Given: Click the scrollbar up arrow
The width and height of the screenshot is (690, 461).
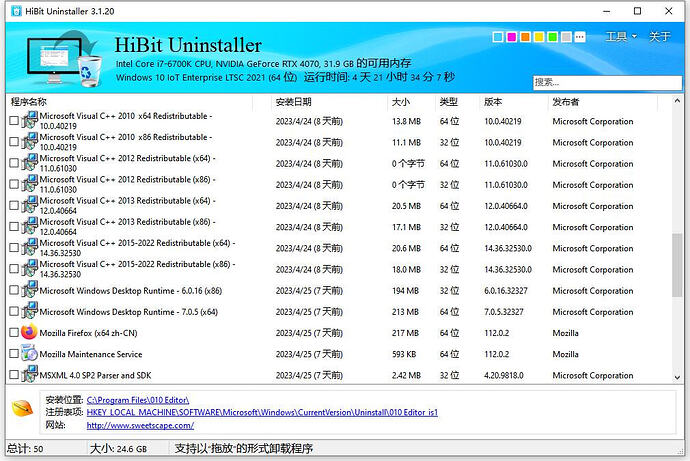Looking at the screenshot, I should pyautogui.click(x=677, y=101).
